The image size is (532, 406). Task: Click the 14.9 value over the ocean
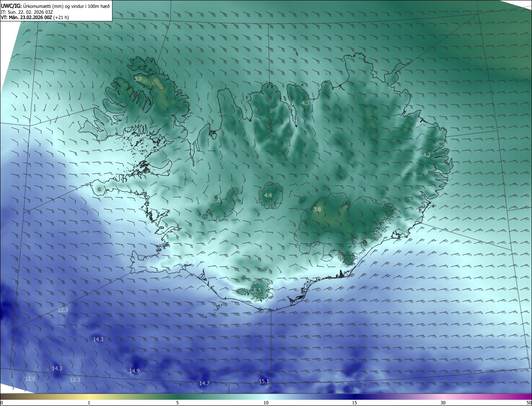pos(134,371)
